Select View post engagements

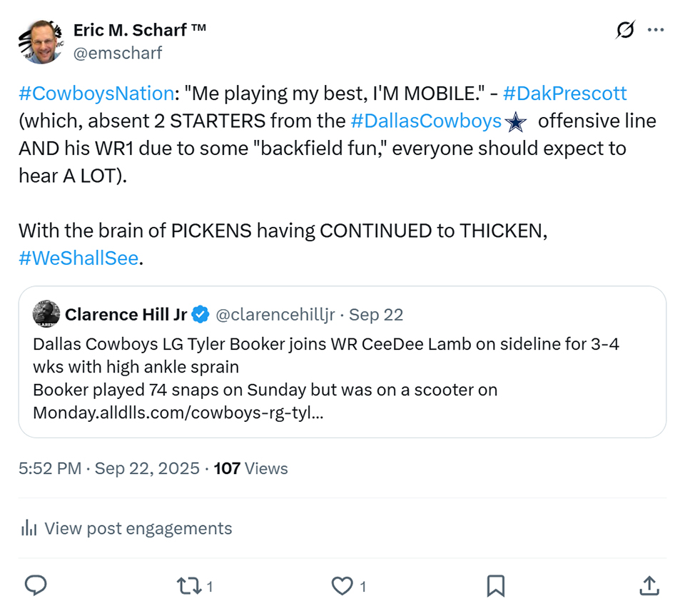click(x=138, y=528)
